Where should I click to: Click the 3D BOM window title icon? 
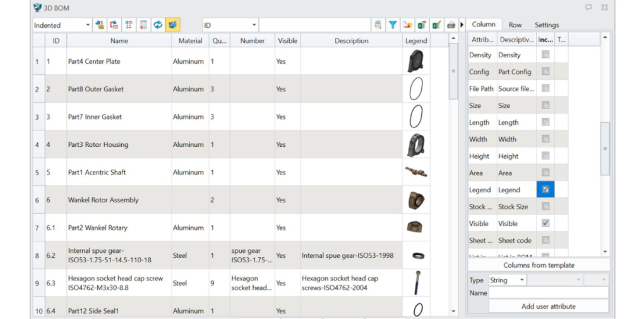(37, 7)
